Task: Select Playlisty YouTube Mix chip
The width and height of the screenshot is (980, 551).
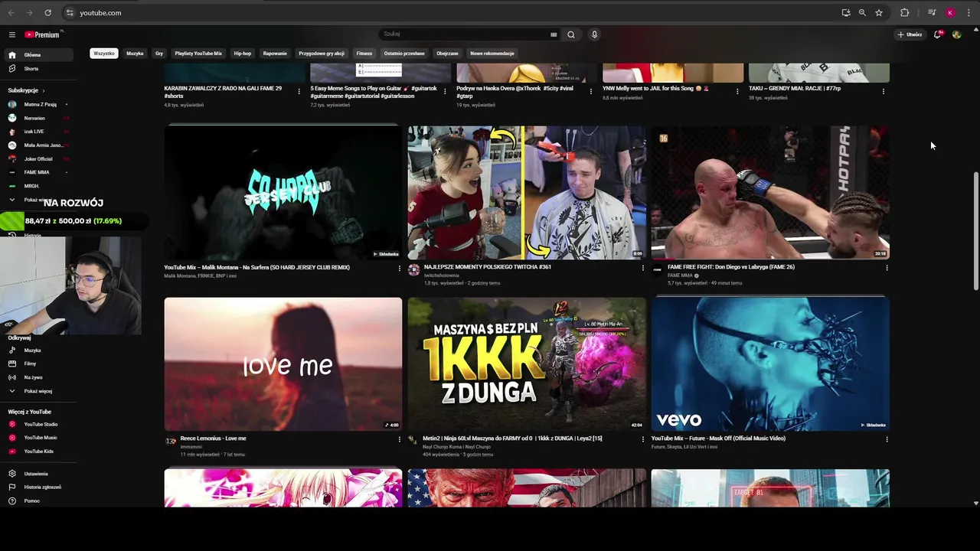Action: coord(198,54)
